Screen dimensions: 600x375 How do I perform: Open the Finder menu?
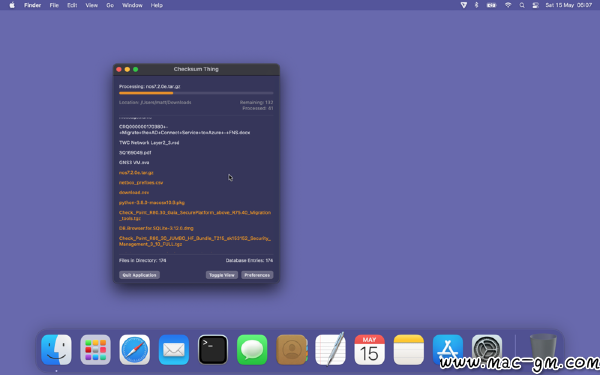(33, 5)
